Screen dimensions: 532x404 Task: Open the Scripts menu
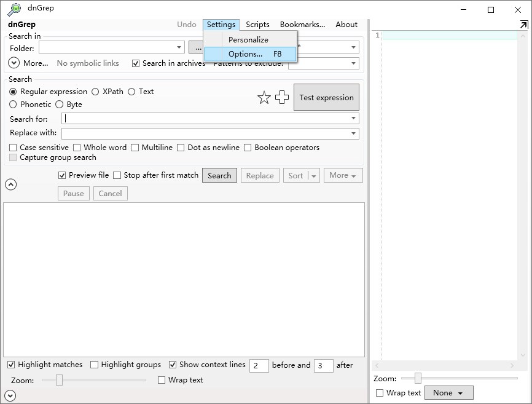coord(257,25)
